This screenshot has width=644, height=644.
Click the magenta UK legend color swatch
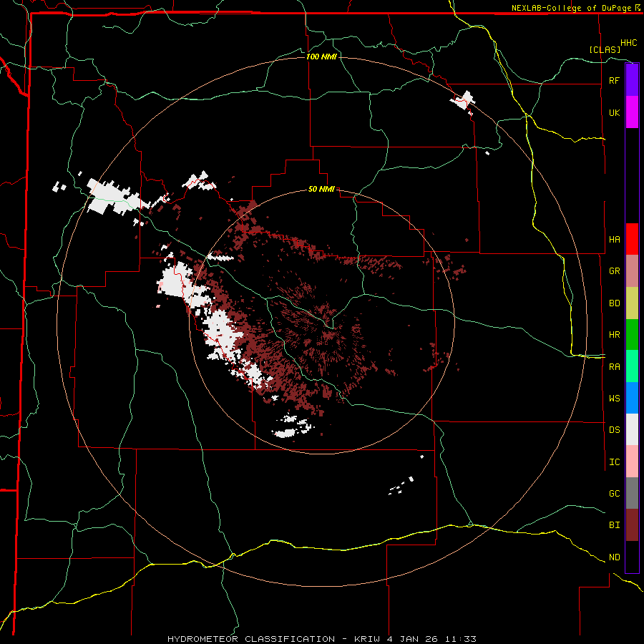632,112
